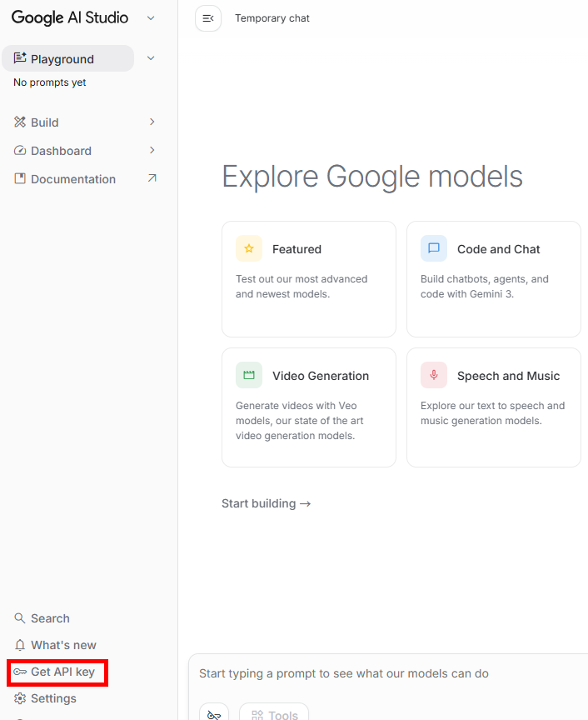
Task: Click the Featured star icon
Action: pos(249,248)
